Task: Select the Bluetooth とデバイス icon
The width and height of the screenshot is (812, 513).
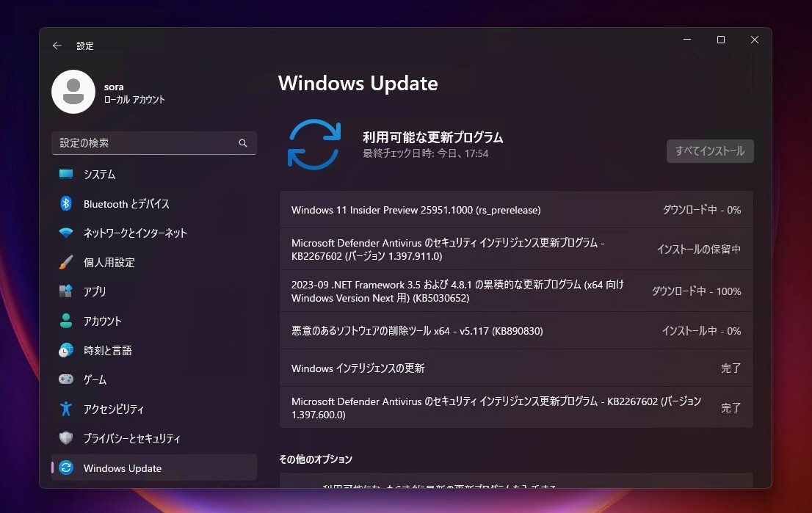Action: [x=65, y=203]
